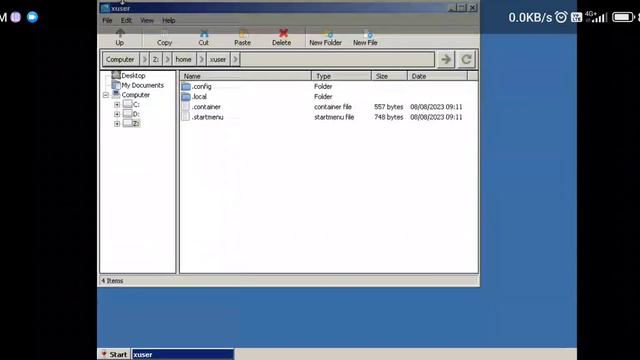The width and height of the screenshot is (640, 360).
Task: Select My Documents in the tree
Action: tap(142, 85)
